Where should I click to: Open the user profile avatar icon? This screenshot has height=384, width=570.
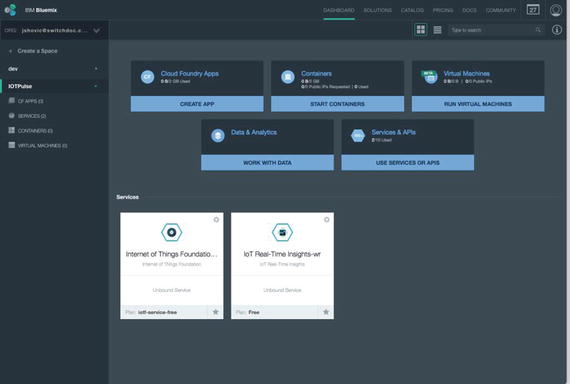pos(556,10)
